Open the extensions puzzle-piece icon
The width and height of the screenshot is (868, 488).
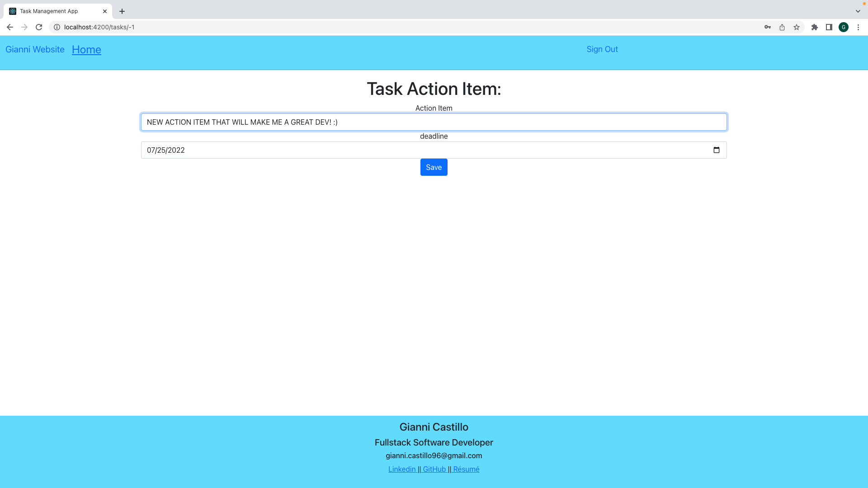coord(815,27)
